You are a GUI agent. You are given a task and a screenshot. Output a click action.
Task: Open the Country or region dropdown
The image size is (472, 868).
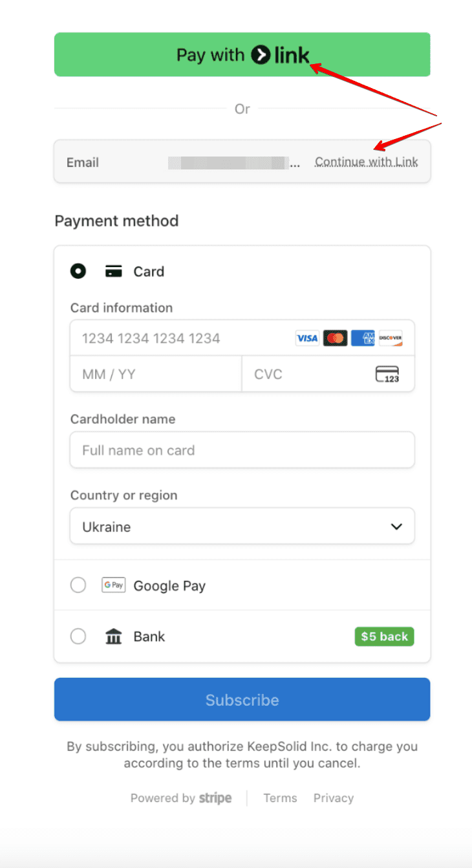click(242, 527)
